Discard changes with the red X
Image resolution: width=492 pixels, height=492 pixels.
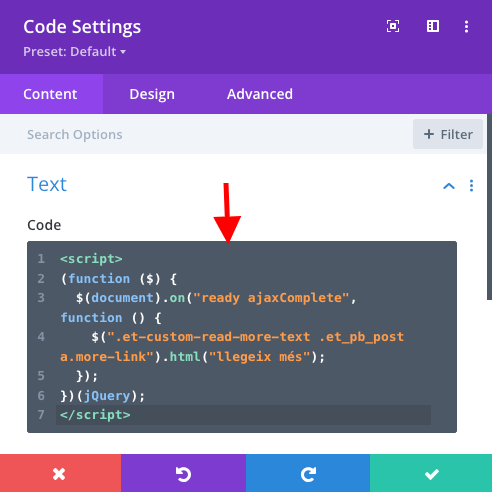coord(60,473)
